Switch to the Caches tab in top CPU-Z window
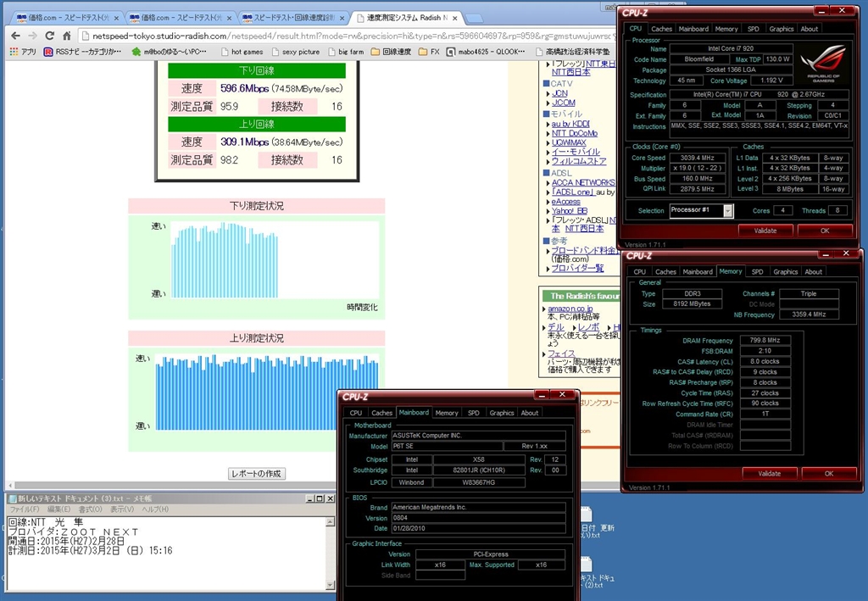The image size is (868, 601). pyautogui.click(x=661, y=29)
